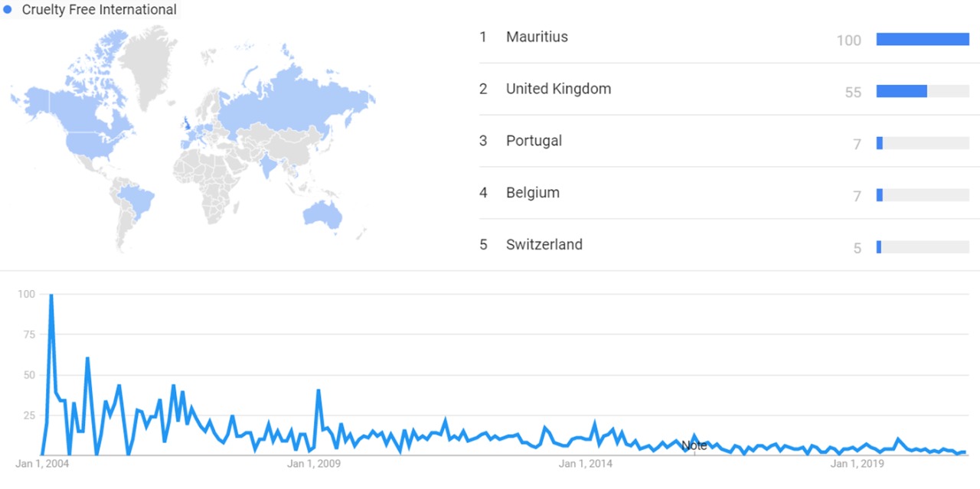Choose Portugal from the region list

pyautogui.click(x=534, y=141)
